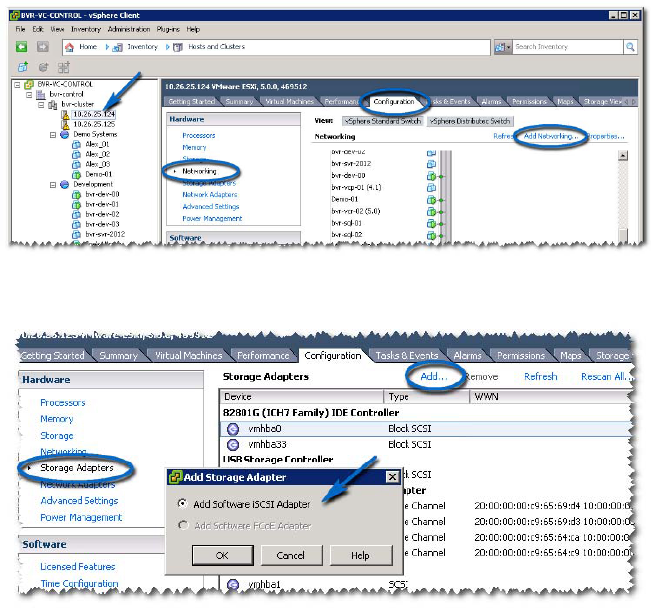Image resolution: width=651 pixels, height=609 pixels.
Task: Click Refresh link in Storage Adapters
Action: (x=541, y=377)
